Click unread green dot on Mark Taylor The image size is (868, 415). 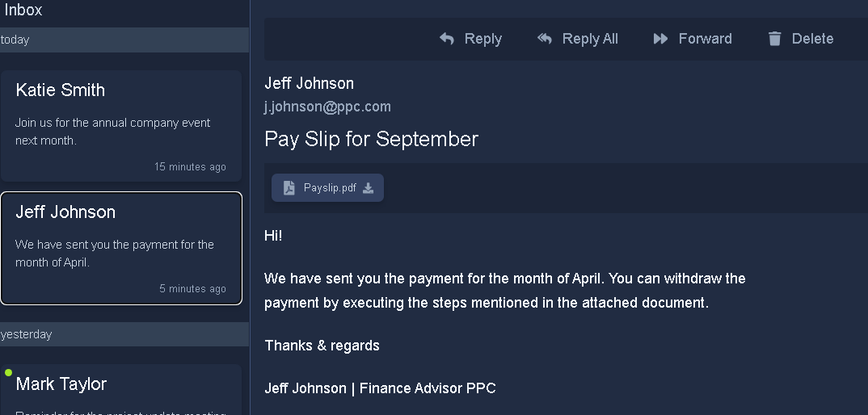pos(8,373)
